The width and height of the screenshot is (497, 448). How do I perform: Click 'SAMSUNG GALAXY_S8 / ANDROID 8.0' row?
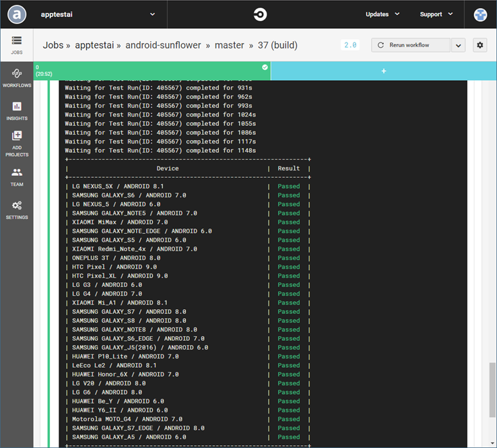(188, 321)
